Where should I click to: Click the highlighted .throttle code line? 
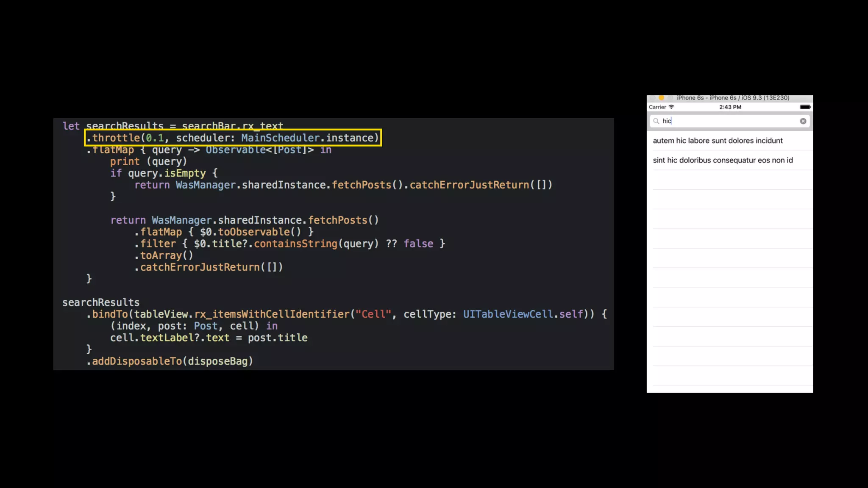click(233, 138)
